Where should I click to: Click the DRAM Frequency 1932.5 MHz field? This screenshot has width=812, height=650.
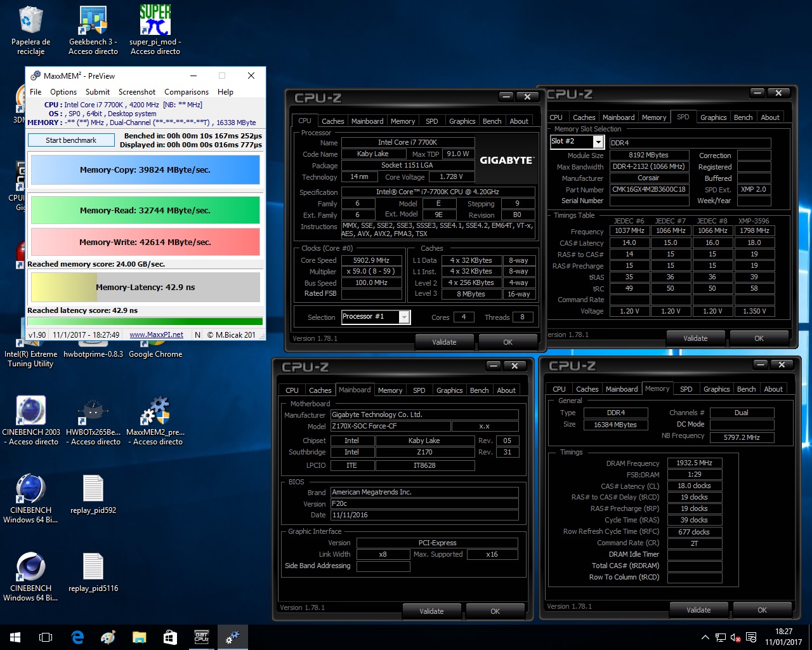pos(694,463)
